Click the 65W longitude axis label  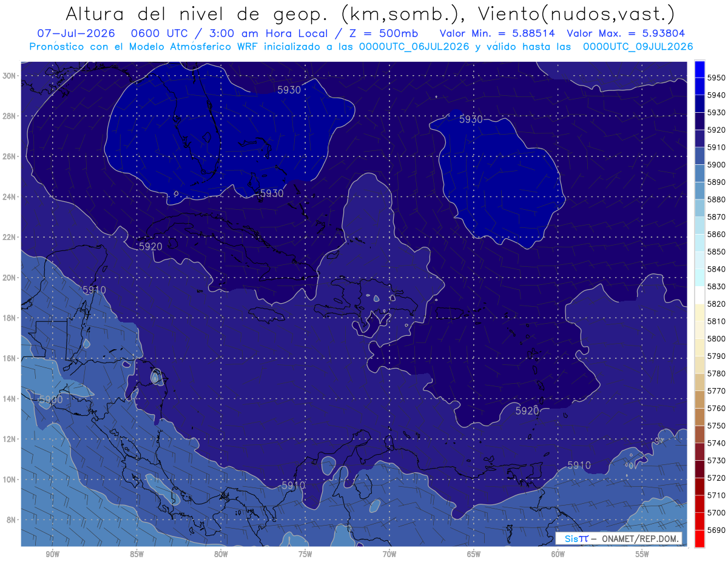tap(474, 554)
